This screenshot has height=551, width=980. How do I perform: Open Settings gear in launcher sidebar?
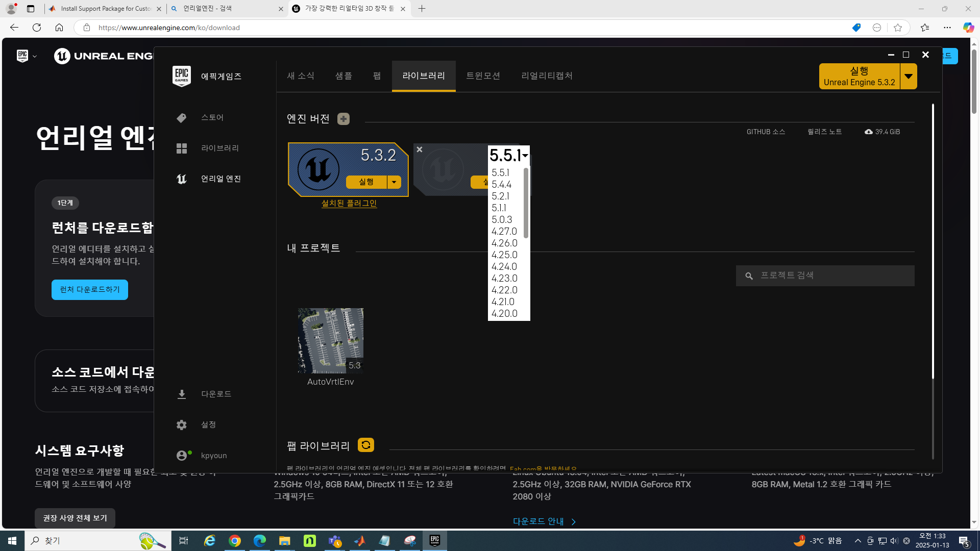point(182,425)
